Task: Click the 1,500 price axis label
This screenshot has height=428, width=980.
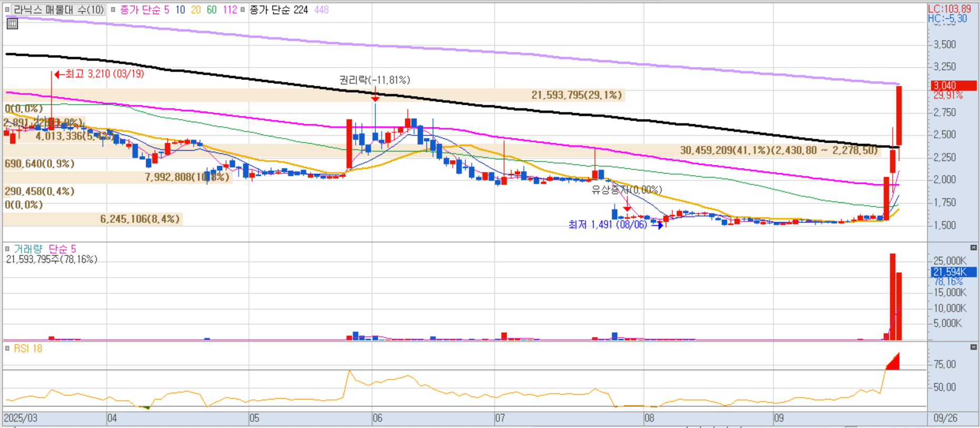Action: point(945,225)
